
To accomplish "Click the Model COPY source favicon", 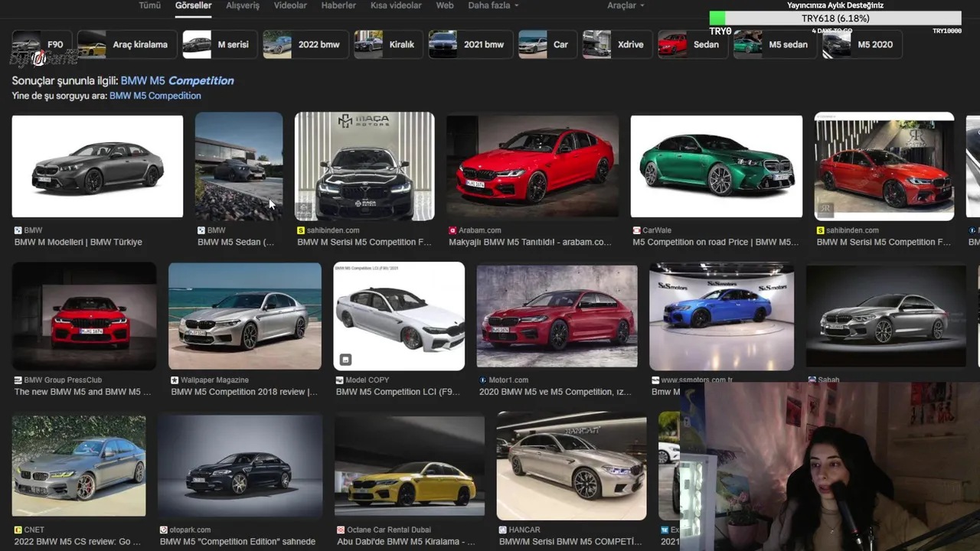I will pos(339,380).
